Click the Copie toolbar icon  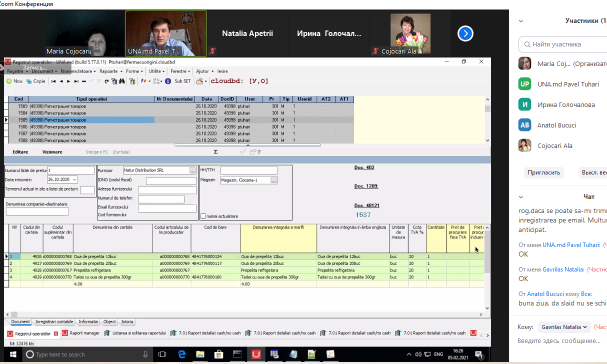(x=29, y=81)
